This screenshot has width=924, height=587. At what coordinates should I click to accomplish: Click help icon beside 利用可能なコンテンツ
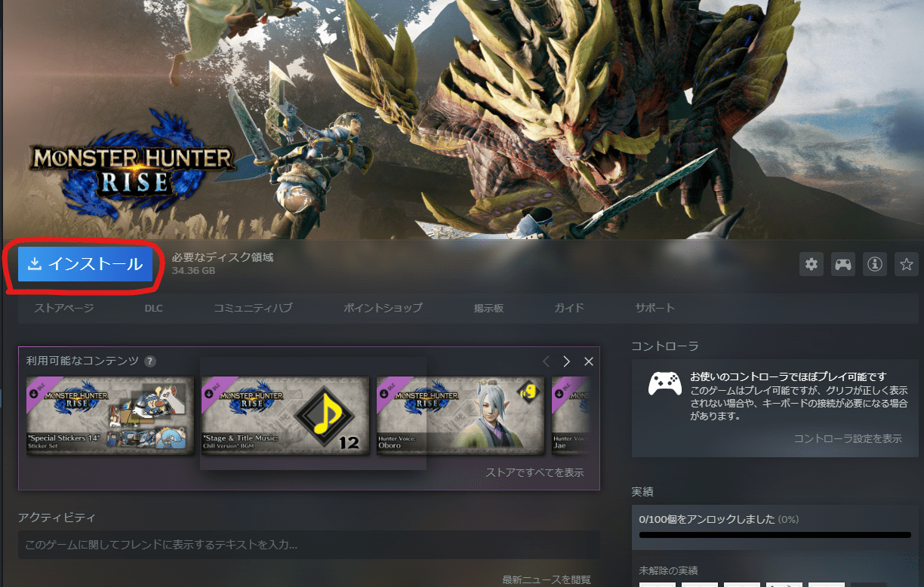(150, 361)
